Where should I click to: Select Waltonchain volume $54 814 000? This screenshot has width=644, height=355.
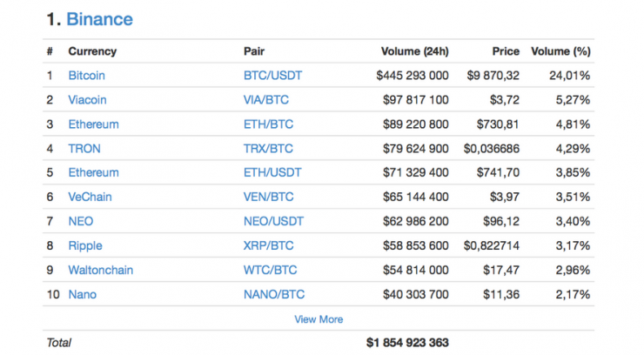click(x=416, y=270)
